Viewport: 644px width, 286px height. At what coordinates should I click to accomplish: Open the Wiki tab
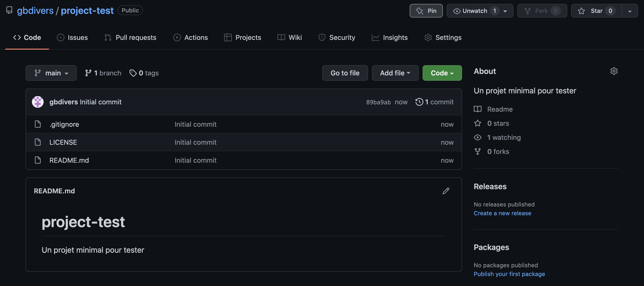[290, 37]
